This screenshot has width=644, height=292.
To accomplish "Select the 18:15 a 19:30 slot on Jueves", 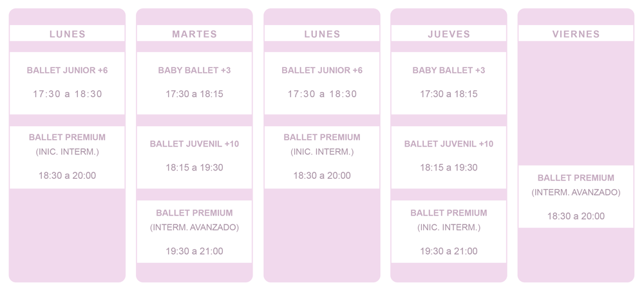I will [449, 167].
